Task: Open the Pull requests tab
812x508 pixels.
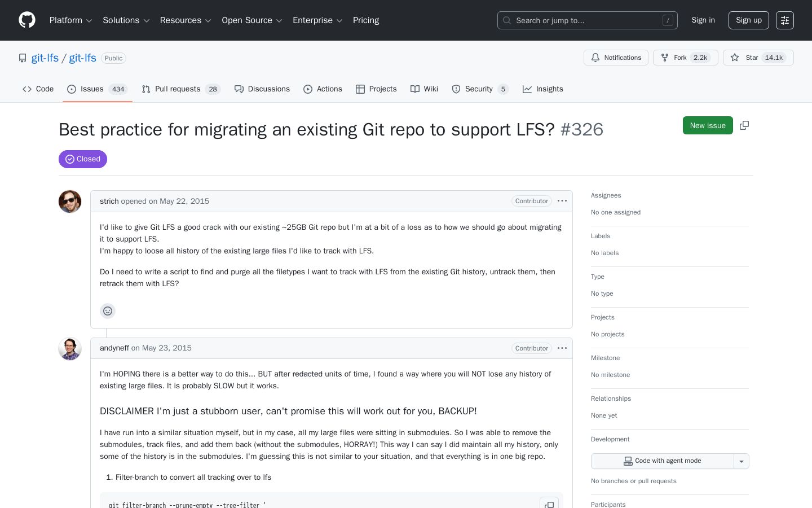Action: click(x=181, y=89)
